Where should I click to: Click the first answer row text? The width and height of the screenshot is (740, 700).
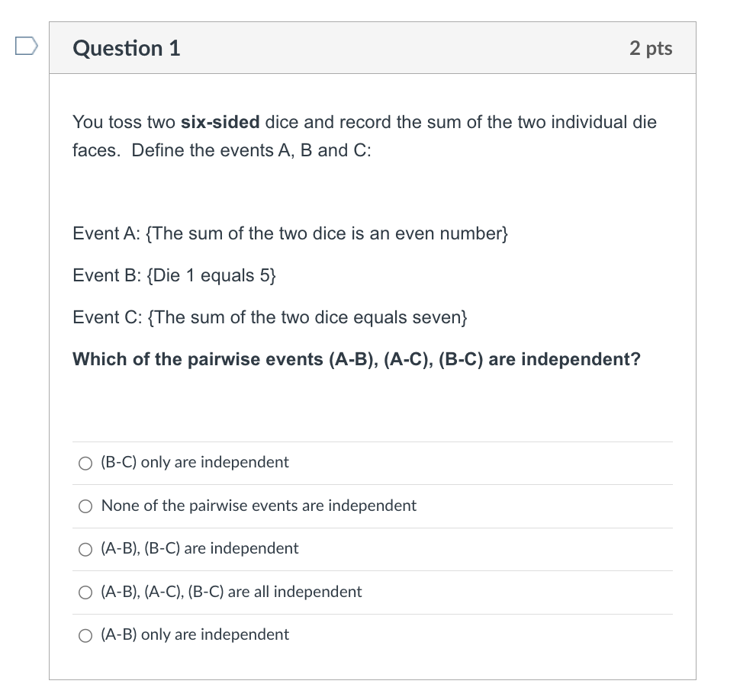click(195, 462)
